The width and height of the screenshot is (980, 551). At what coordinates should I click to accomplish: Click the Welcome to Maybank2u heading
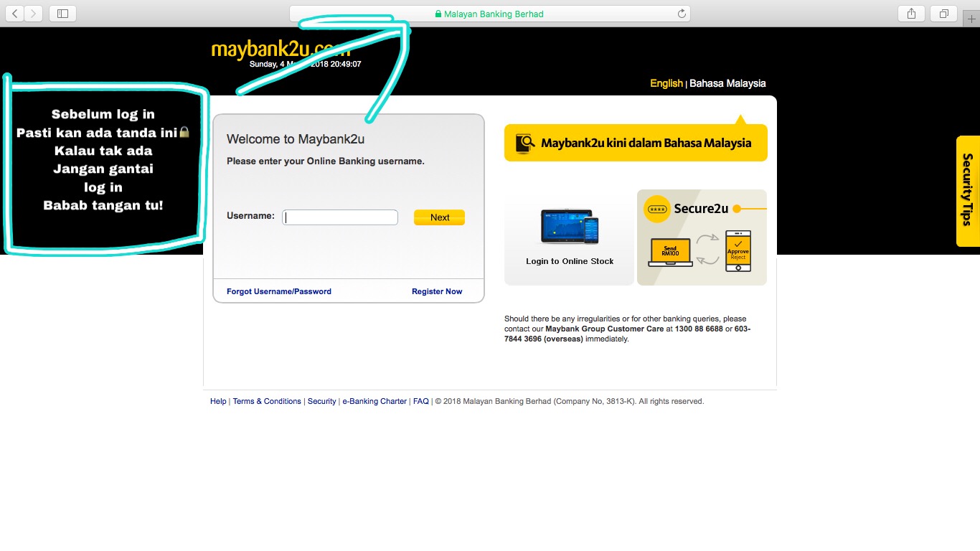pyautogui.click(x=296, y=139)
